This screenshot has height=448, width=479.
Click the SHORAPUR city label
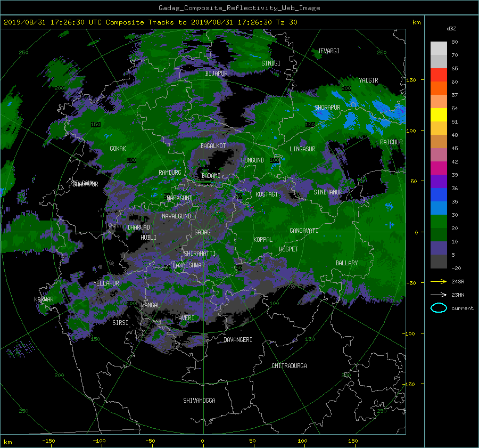(327, 108)
